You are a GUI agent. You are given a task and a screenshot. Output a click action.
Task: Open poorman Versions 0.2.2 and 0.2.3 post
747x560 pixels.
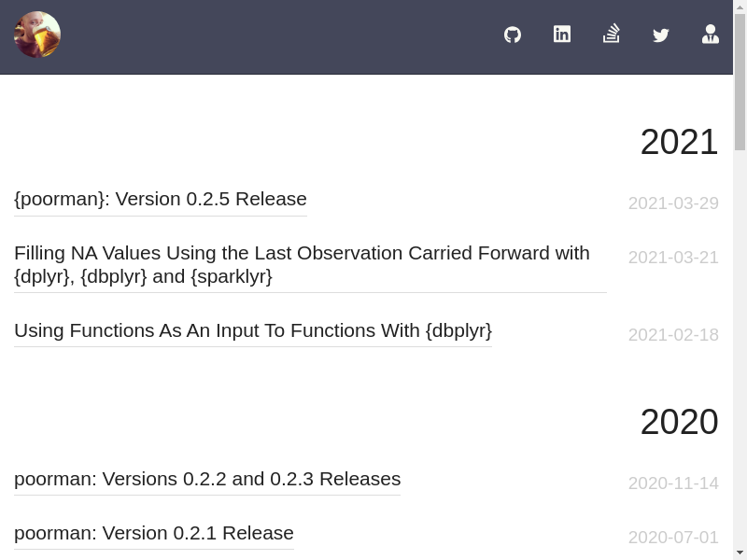coord(207,479)
